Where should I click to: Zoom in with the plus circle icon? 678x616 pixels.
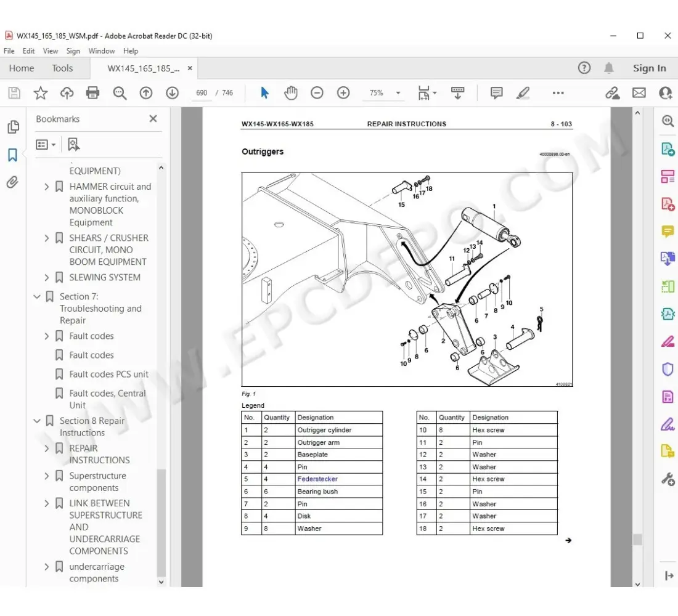(x=343, y=93)
